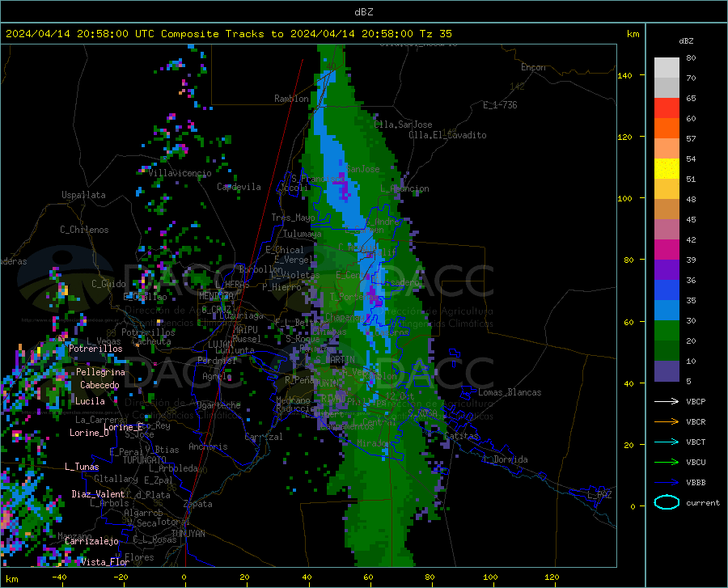Click the blue VBBB arrow icon
728x588 pixels.
click(667, 483)
